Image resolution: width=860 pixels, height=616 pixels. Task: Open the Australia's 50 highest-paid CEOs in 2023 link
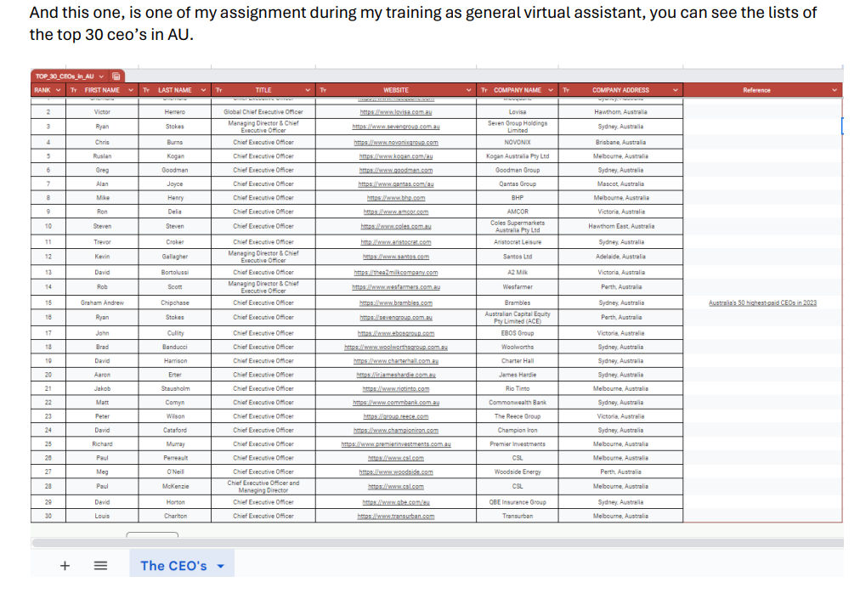click(x=762, y=302)
